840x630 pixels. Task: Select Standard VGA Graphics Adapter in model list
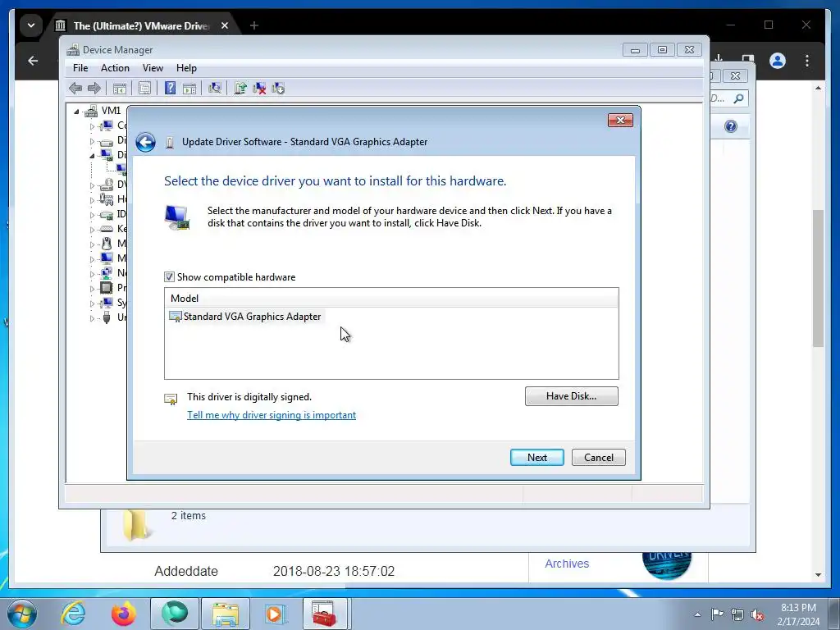pos(246,317)
